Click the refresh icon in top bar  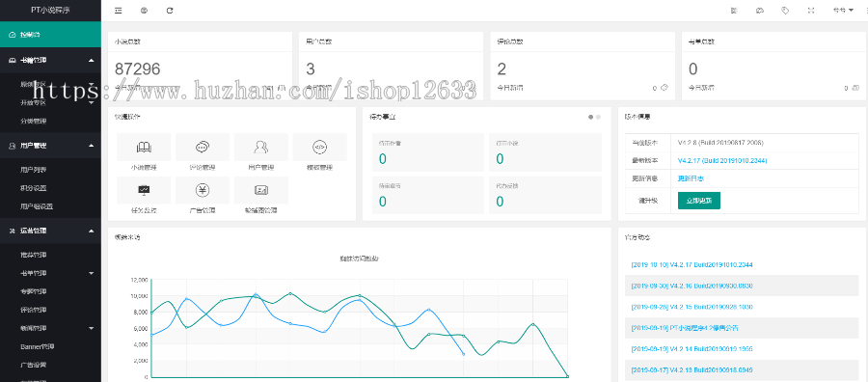tap(170, 11)
